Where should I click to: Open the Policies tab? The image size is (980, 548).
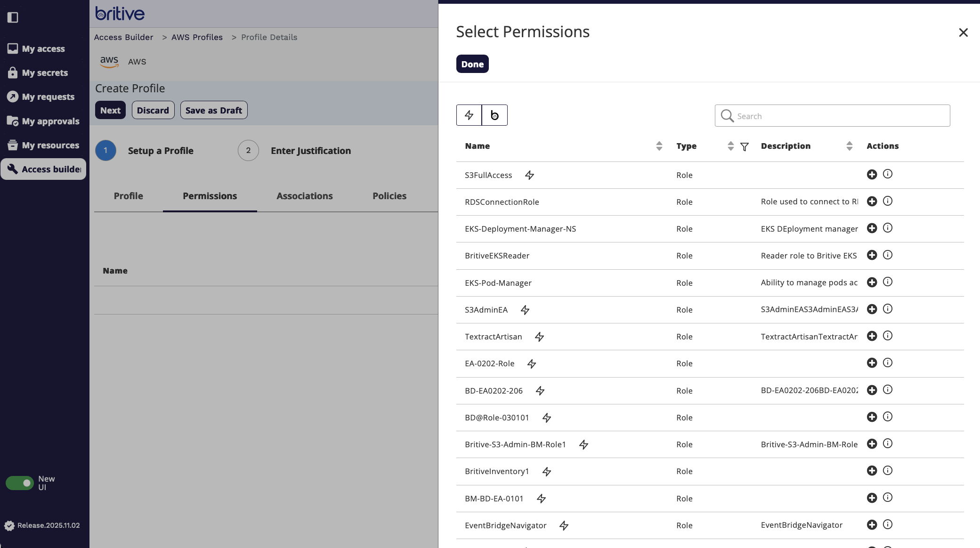click(389, 196)
